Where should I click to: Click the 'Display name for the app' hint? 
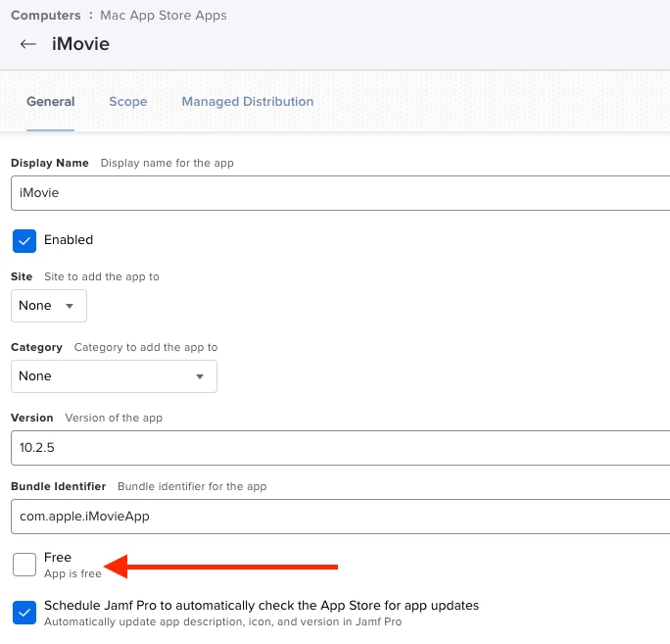tap(167, 163)
